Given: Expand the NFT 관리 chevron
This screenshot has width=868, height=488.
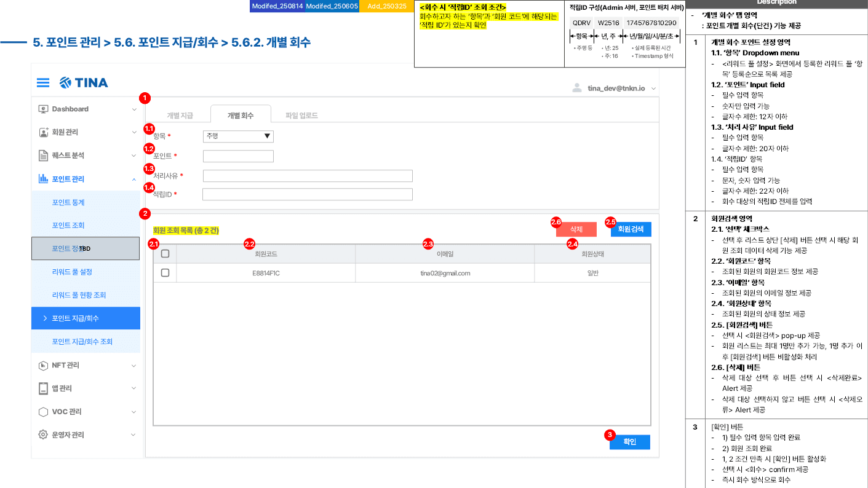Looking at the screenshot, I should (134, 365).
